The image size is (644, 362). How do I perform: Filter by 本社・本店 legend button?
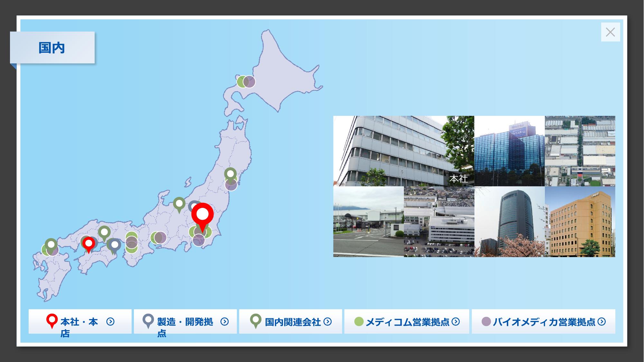coord(80,321)
